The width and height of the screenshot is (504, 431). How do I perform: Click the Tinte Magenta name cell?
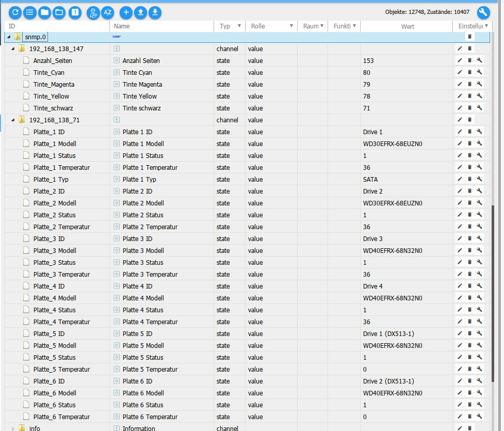(x=162, y=84)
